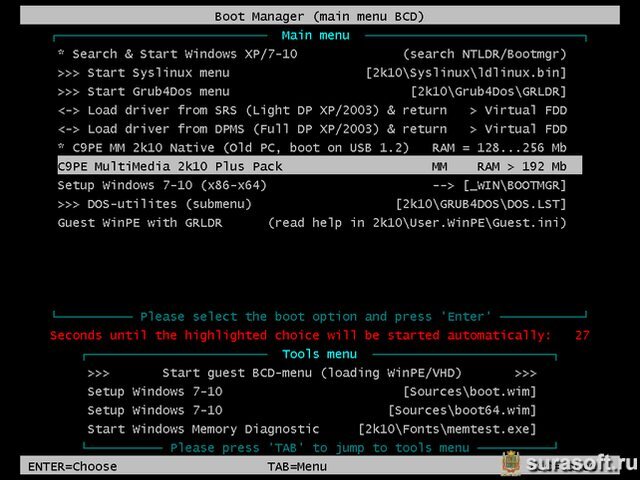
Task: Click the 'Main menu' heading
Action: pyautogui.click(x=315, y=36)
